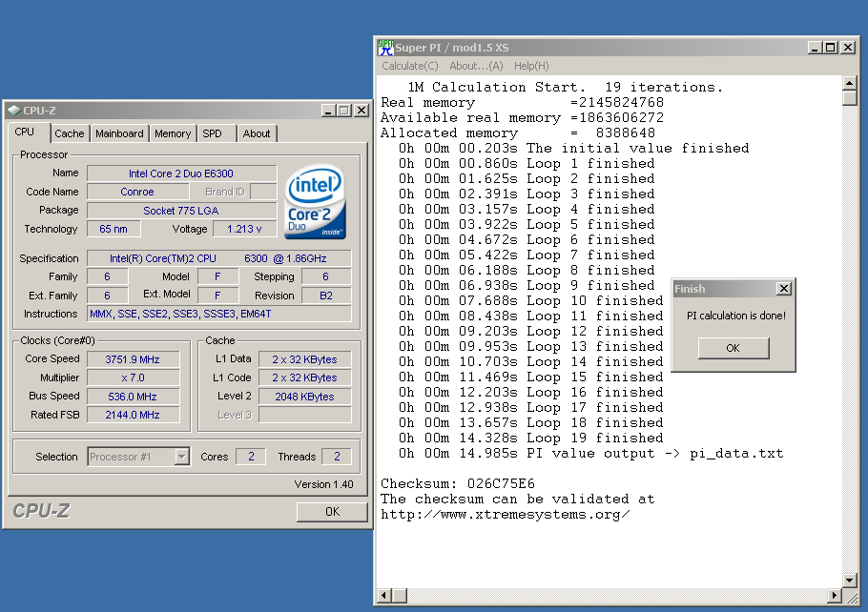Click the Real memory =2145824768 line
Image resolution: width=868 pixels, height=612 pixels.
(x=522, y=102)
